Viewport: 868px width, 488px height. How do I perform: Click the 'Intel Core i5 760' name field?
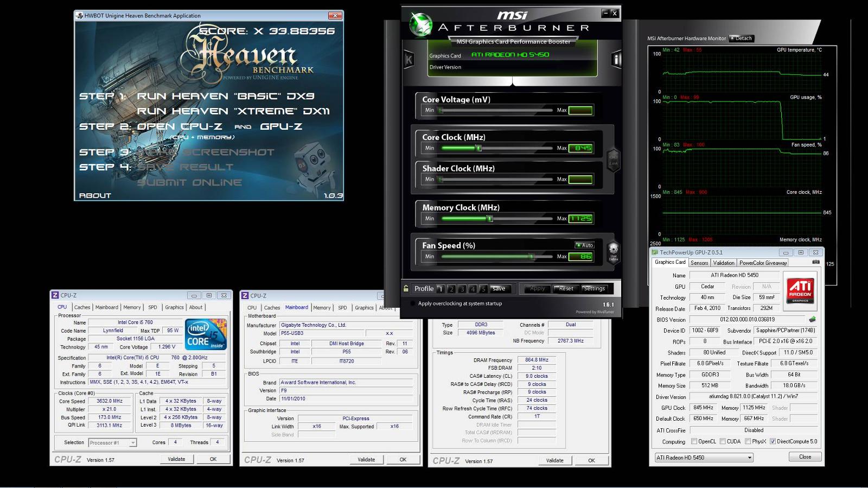(135, 322)
